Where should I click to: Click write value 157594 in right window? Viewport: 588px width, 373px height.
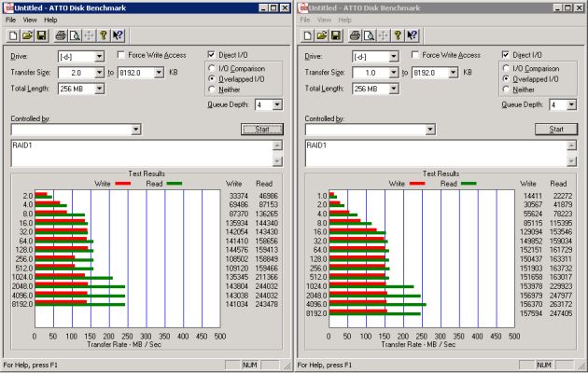coord(531,313)
